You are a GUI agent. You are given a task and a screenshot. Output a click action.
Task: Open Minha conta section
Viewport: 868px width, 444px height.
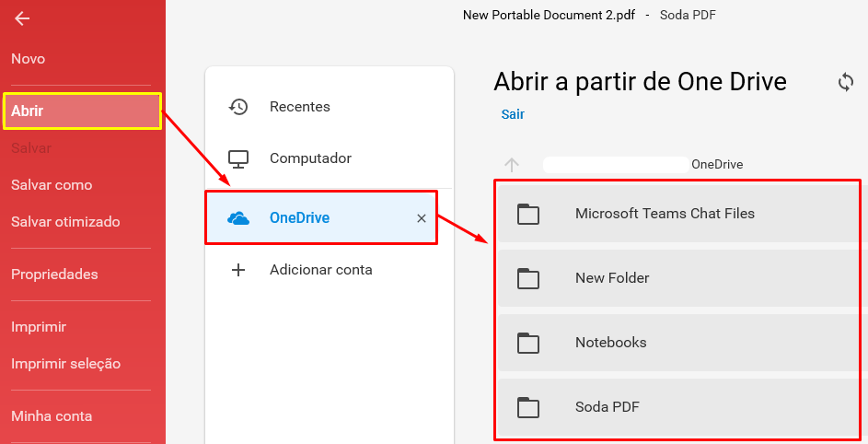point(52,416)
